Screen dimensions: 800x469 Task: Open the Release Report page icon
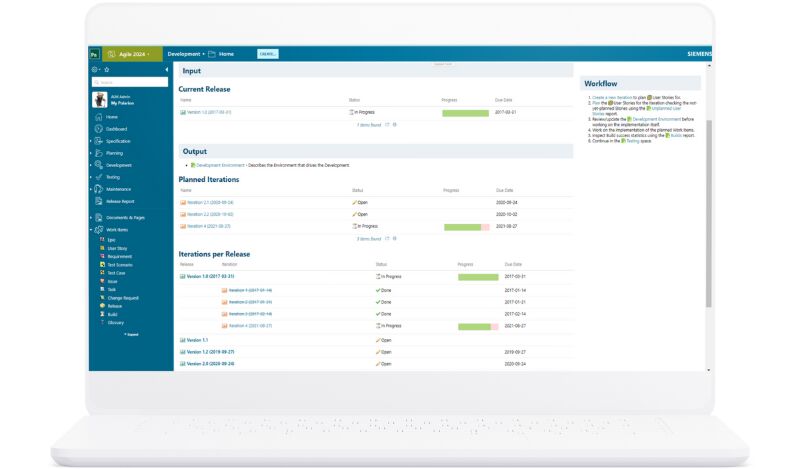pyautogui.click(x=98, y=201)
